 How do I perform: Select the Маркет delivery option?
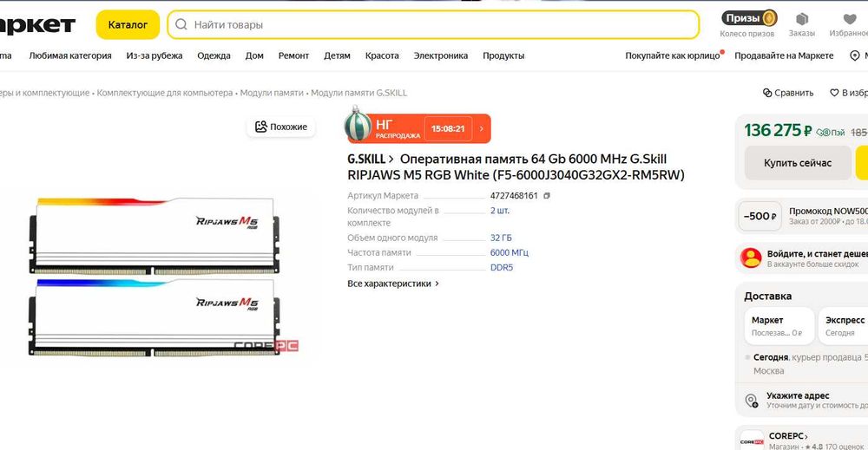click(779, 326)
